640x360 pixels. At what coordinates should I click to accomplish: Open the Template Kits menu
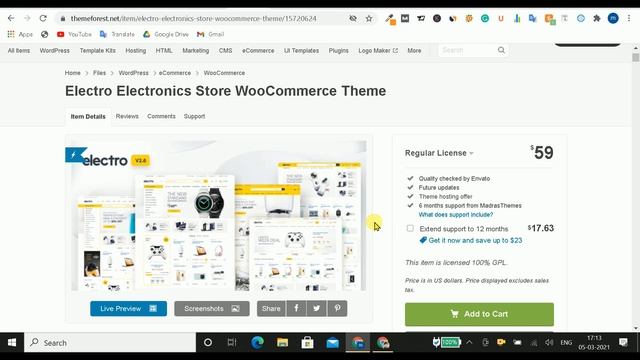[x=98, y=51]
